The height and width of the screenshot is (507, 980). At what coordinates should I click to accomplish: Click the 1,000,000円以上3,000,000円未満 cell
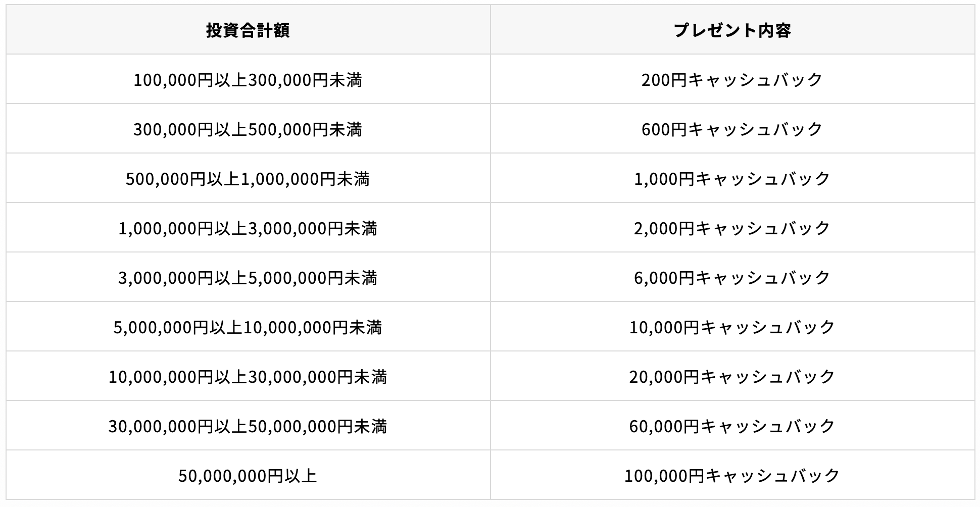tap(248, 228)
